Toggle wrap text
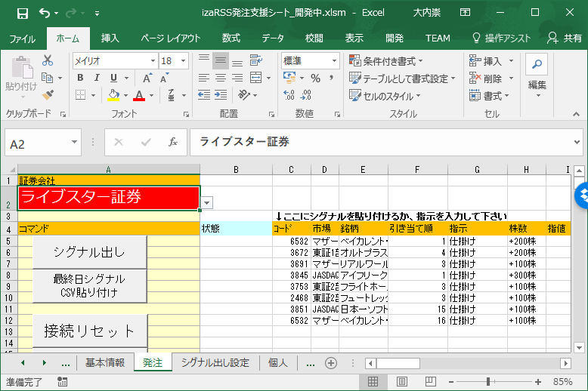 (256, 60)
